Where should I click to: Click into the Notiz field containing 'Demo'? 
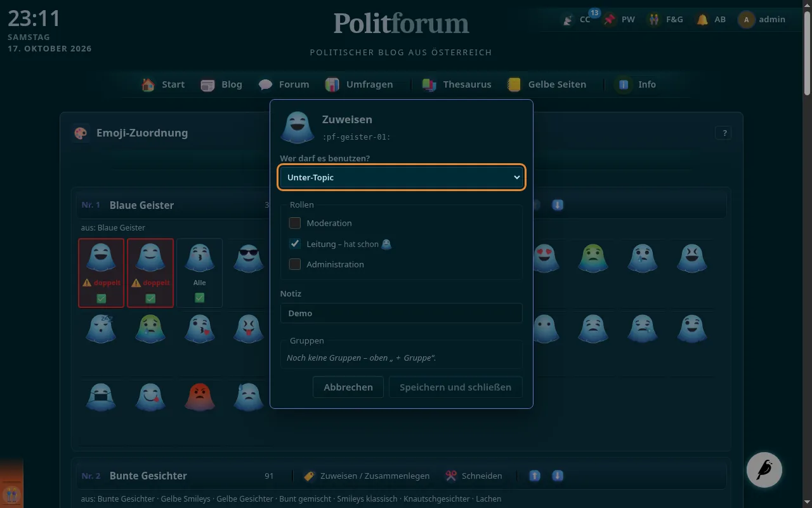401,313
